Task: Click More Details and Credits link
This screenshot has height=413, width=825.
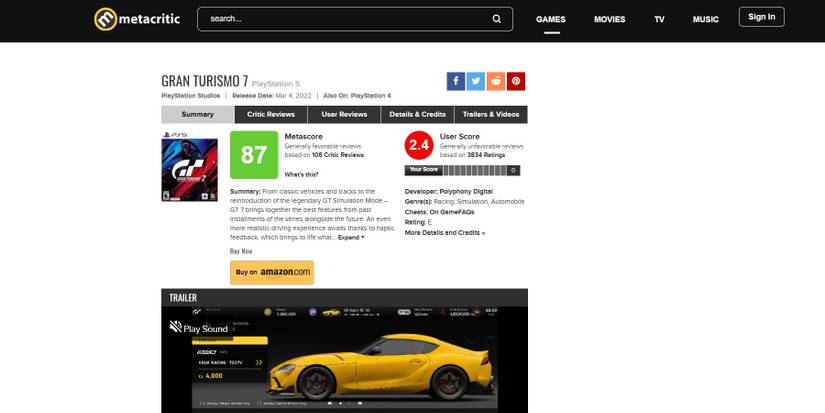Action: pyautogui.click(x=445, y=233)
